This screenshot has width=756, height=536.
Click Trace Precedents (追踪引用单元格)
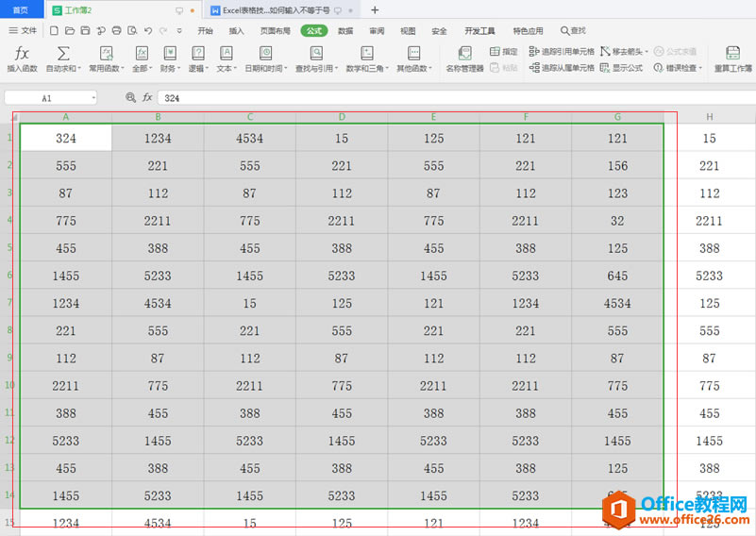pyautogui.click(x=562, y=52)
